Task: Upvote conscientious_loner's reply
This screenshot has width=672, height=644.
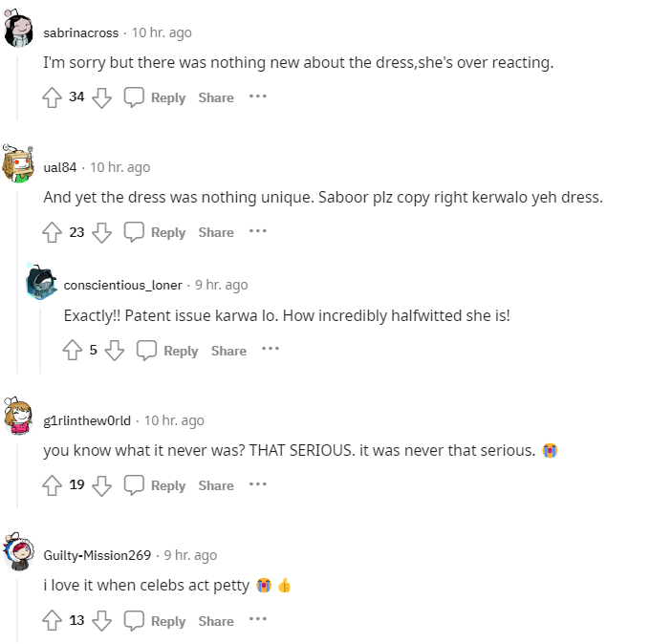Action: [x=73, y=351]
